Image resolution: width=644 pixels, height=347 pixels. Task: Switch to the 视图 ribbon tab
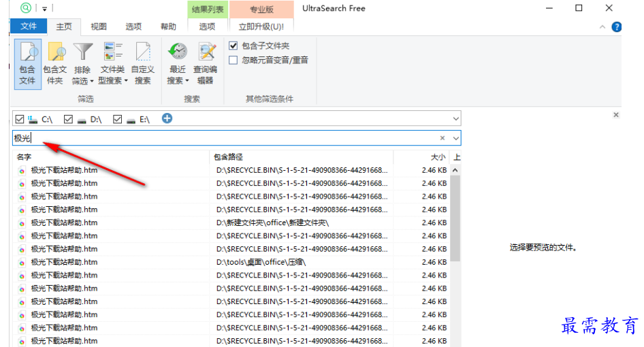[x=99, y=27]
